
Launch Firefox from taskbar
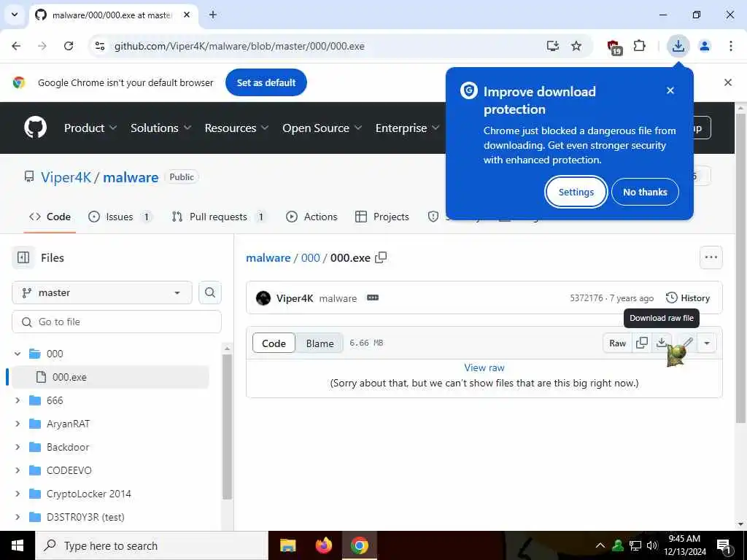click(x=324, y=545)
